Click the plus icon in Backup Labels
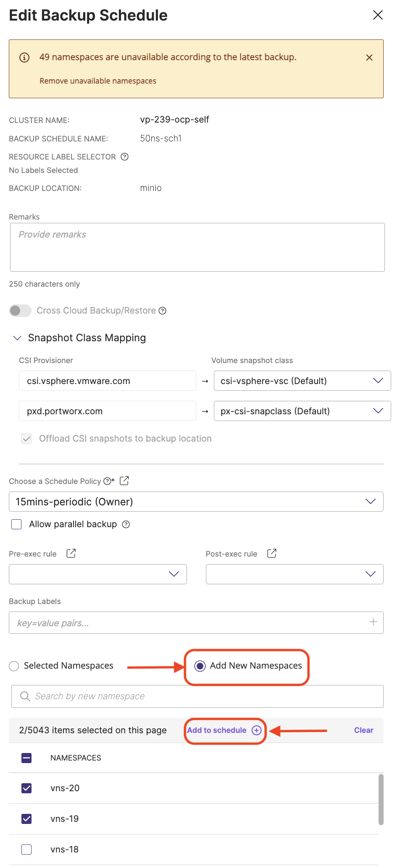 click(373, 622)
